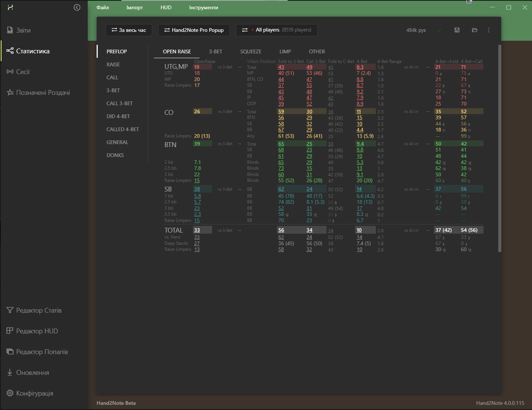Switch to the 3-BET top tab
Screen dimensions: 532x410
[215, 51]
